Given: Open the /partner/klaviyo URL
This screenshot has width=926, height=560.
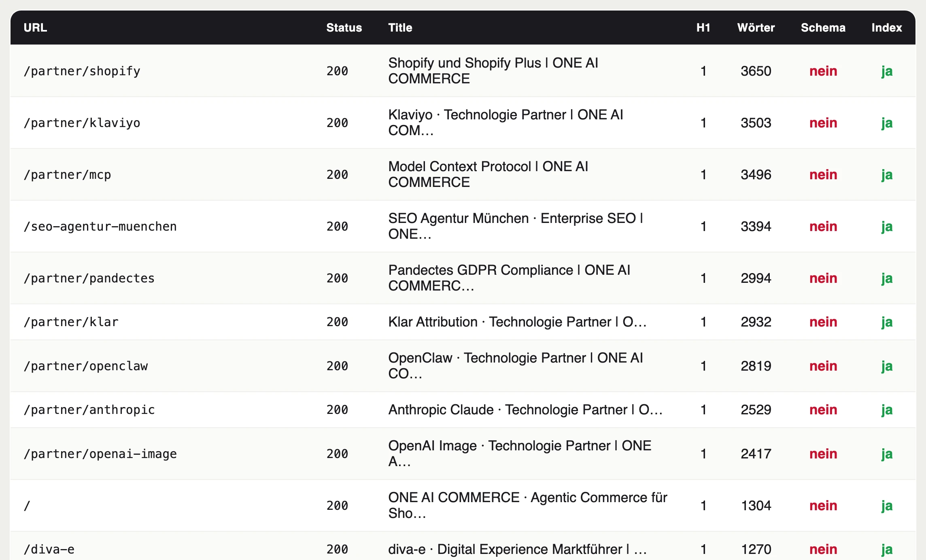Looking at the screenshot, I should tap(82, 123).
